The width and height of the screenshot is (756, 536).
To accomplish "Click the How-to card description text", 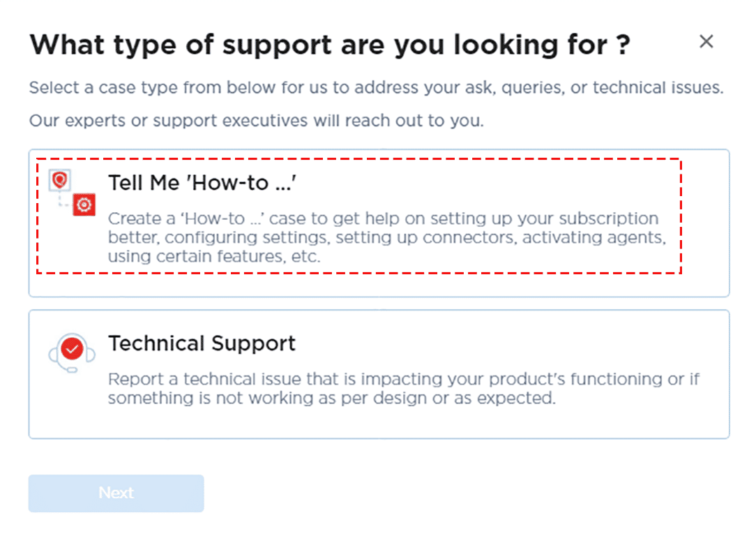I will click(x=382, y=237).
